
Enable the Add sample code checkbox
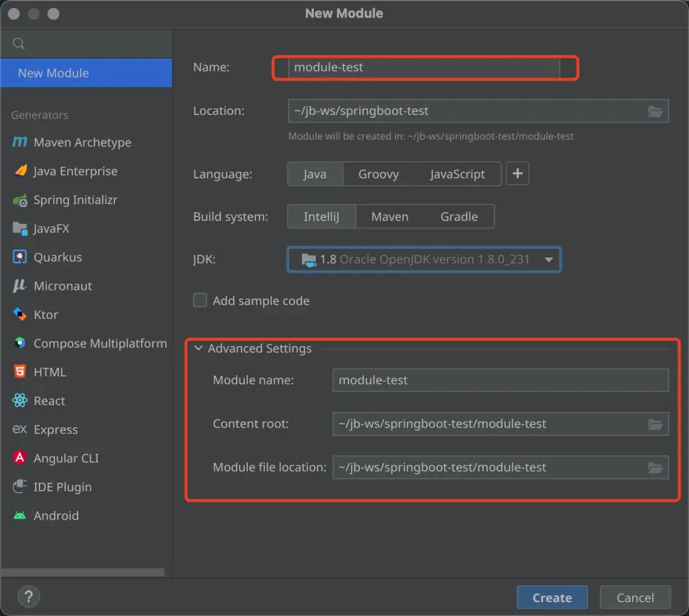click(x=200, y=300)
